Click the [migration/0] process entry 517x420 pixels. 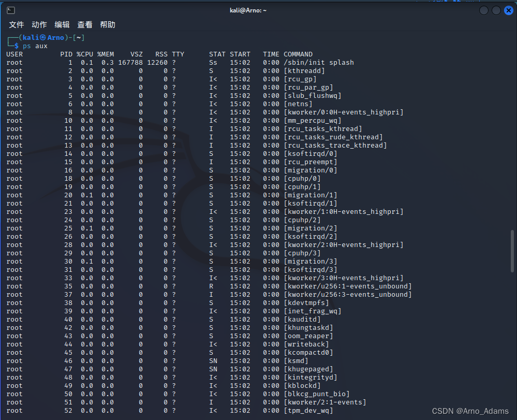(311, 170)
